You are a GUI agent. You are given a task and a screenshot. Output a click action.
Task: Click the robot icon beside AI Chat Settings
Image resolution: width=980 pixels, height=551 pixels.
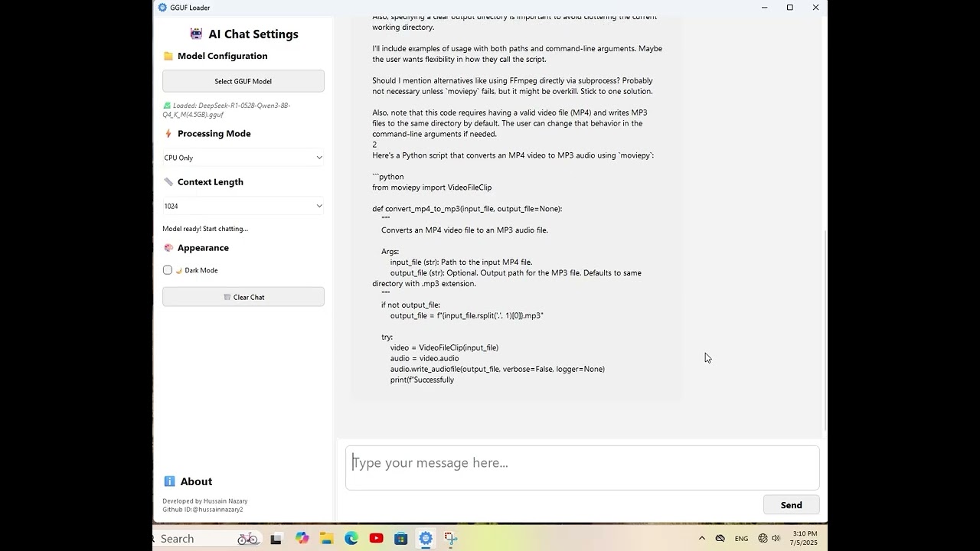[197, 34]
